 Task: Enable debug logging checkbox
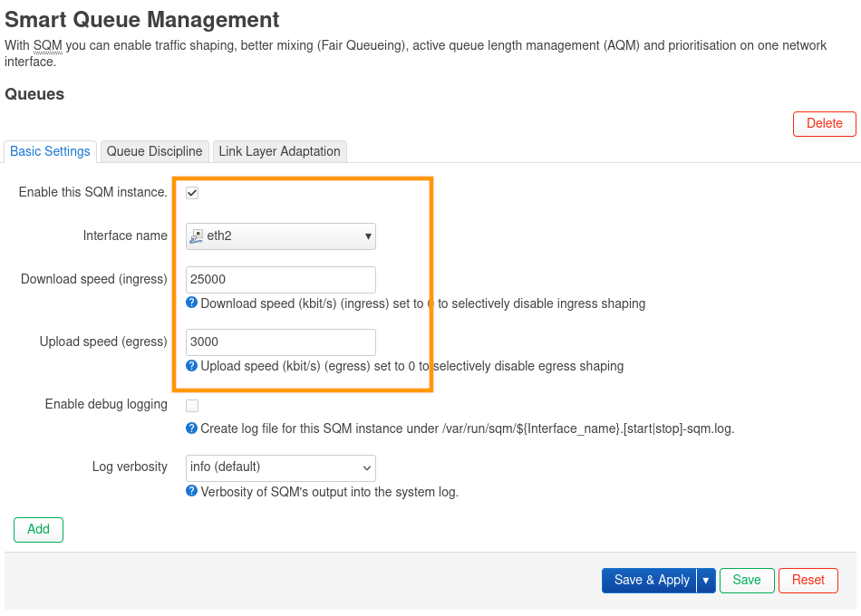pyautogui.click(x=192, y=406)
